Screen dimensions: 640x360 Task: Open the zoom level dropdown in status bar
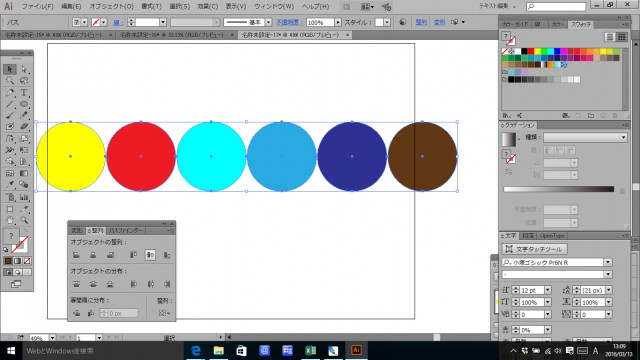point(52,338)
